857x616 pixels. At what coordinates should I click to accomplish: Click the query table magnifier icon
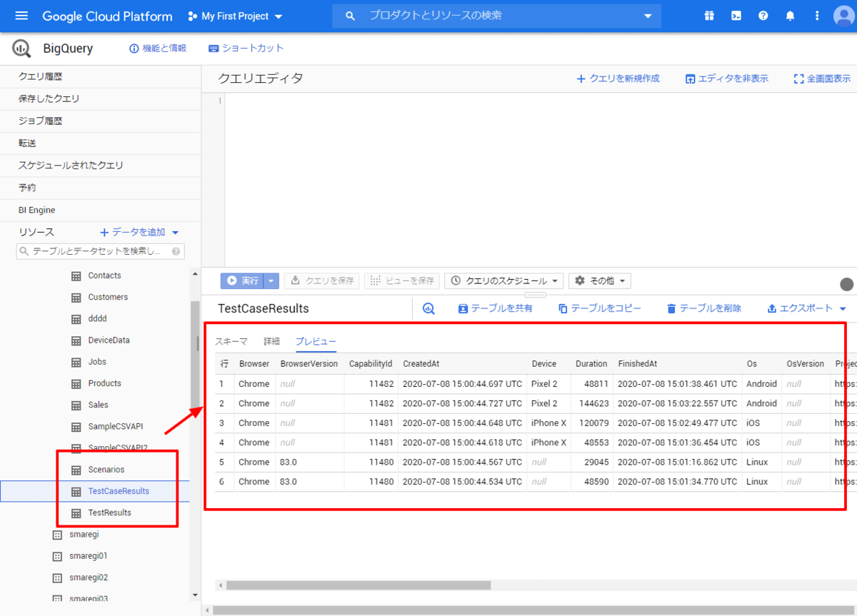(x=428, y=308)
